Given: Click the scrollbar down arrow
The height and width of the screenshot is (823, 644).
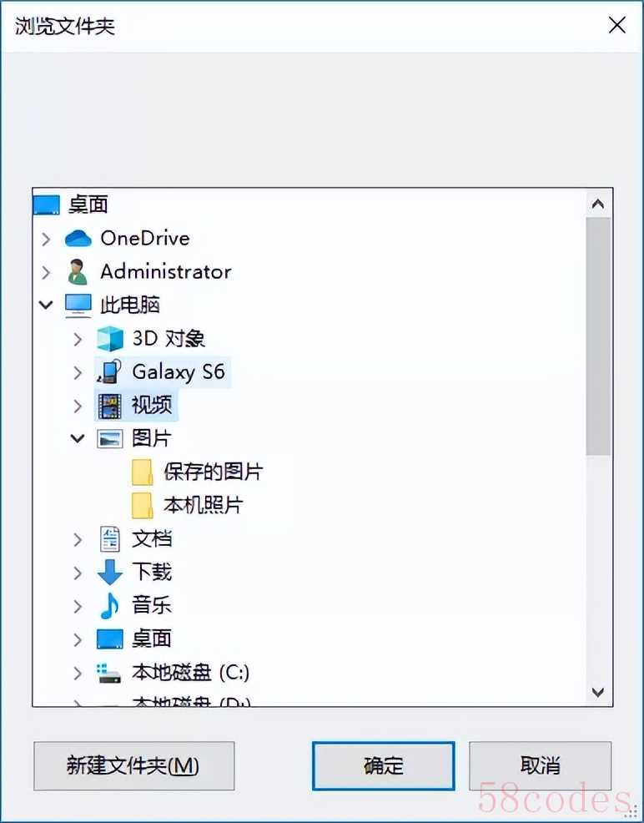Looking at the screenshot, I should (x=598, y=692).
